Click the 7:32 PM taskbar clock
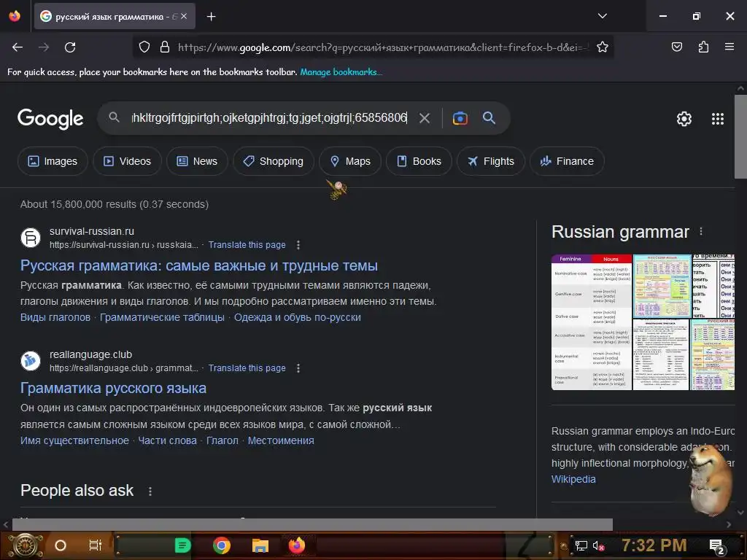 tap(654, 545)
